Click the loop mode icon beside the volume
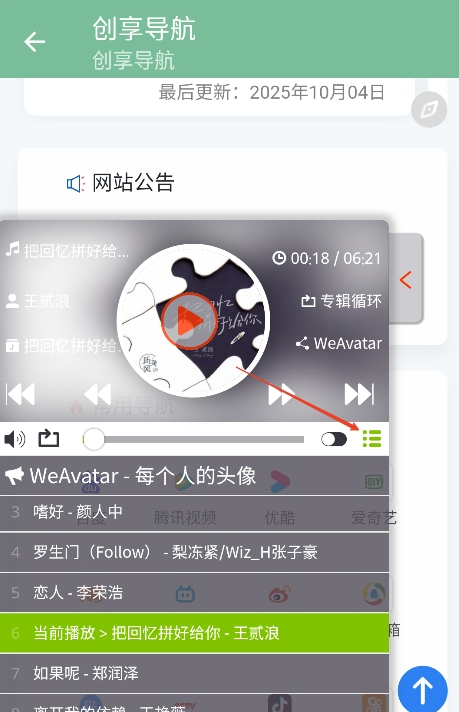The height and width of the screenshot is (712, 459). click(x=49, y=439)
